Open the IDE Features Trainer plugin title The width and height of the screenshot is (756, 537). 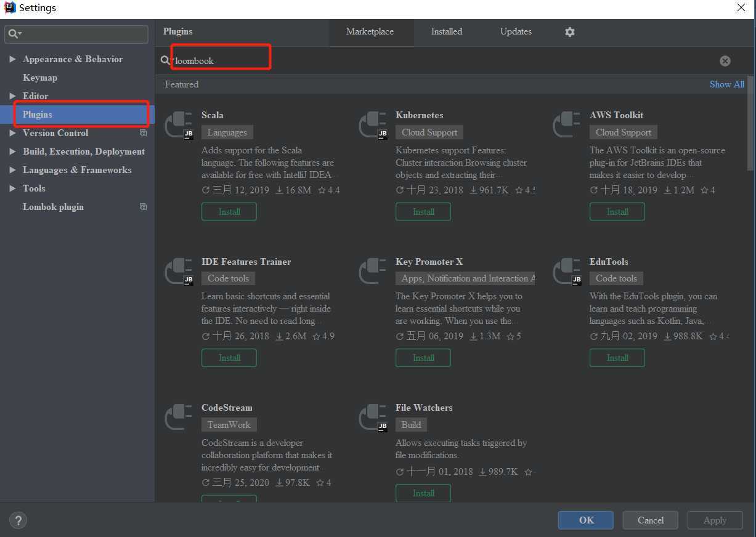[x=246, y=262]
